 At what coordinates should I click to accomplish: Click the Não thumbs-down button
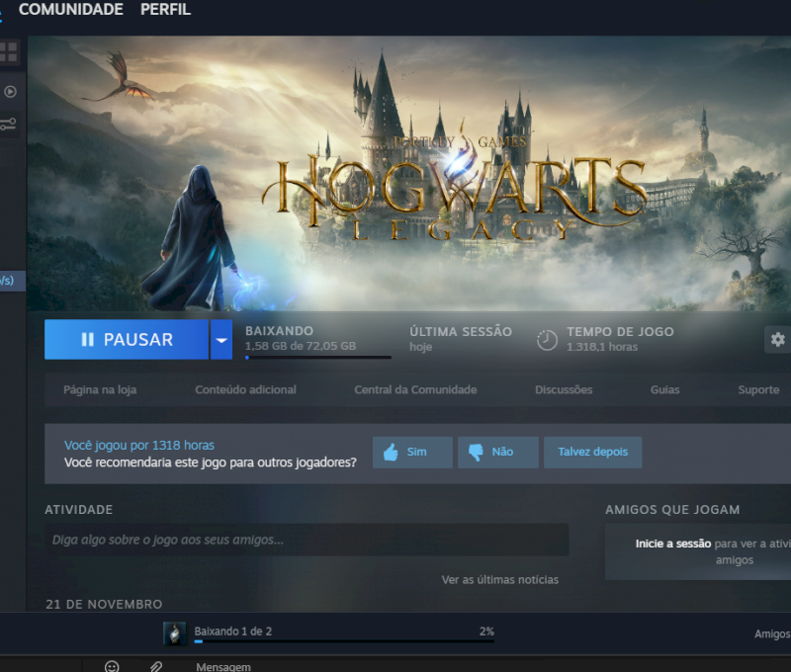[x=498, y=453]
